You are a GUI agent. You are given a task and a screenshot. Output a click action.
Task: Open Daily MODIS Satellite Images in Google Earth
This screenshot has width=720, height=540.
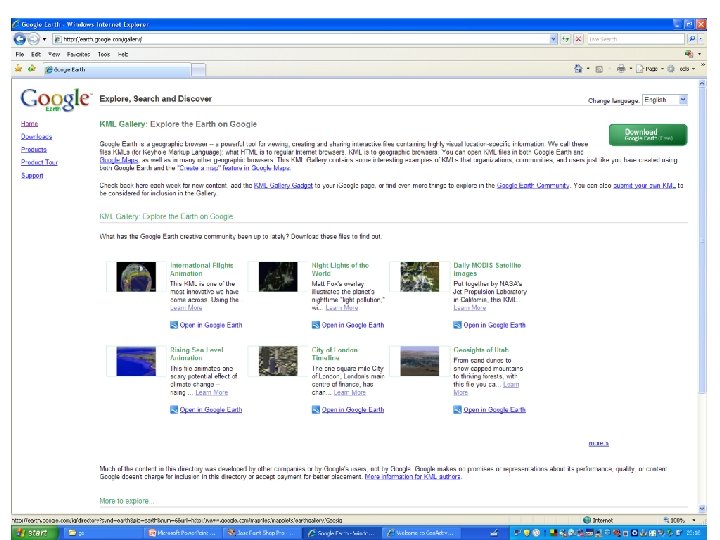tap(489, 325)
